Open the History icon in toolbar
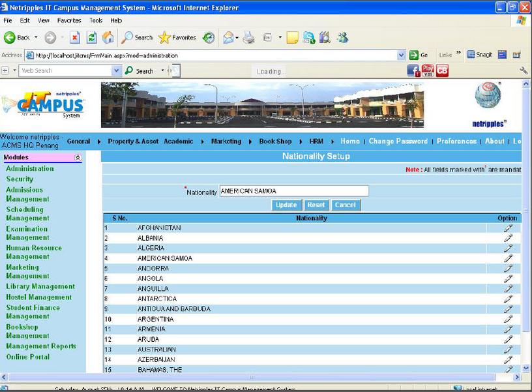Image resolution: width=532 pixels, height=392 pixels. tap(209, 37)
